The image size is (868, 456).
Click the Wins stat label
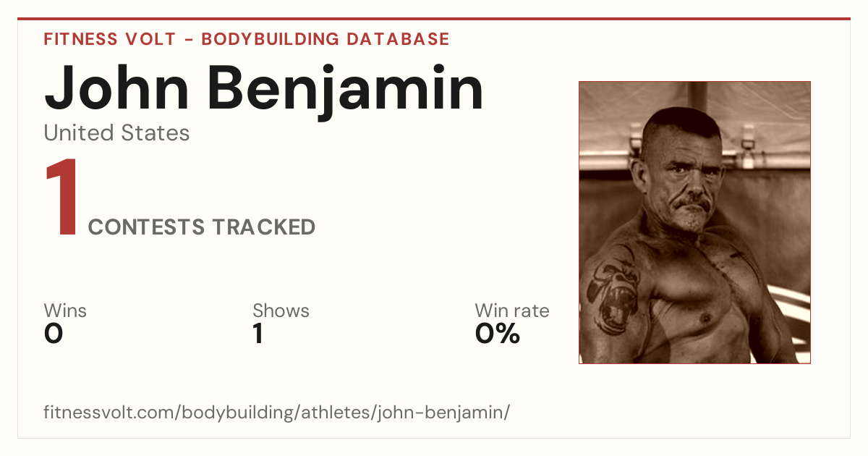(65, 311)
